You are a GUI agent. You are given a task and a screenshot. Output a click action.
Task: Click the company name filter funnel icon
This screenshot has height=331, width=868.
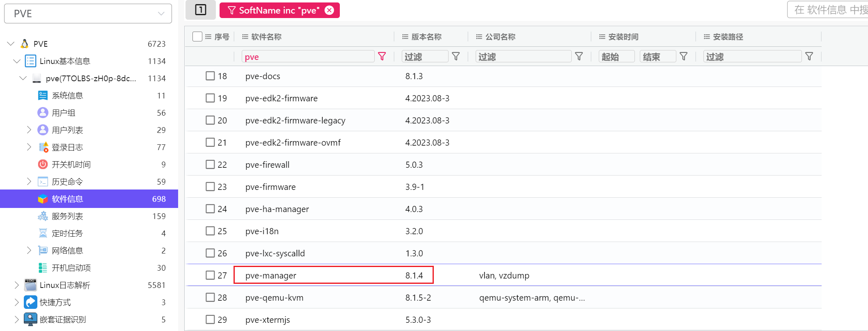(x=579, y=57)
